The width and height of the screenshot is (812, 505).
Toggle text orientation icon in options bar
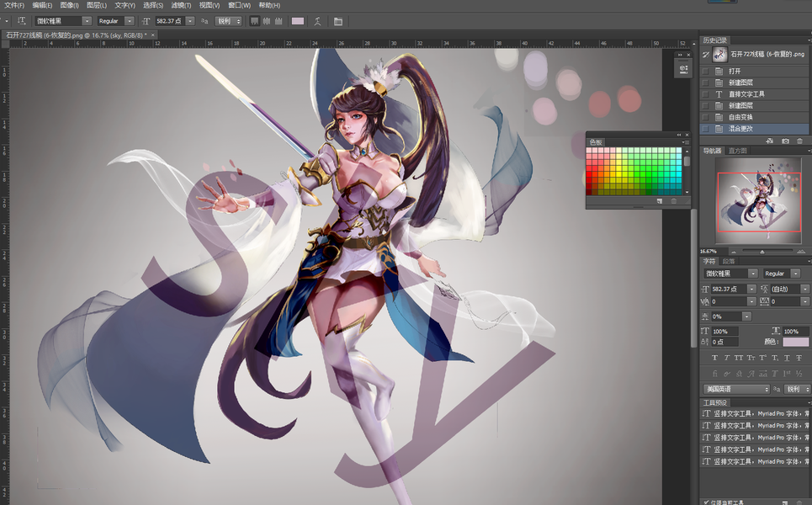click(21, 21)
